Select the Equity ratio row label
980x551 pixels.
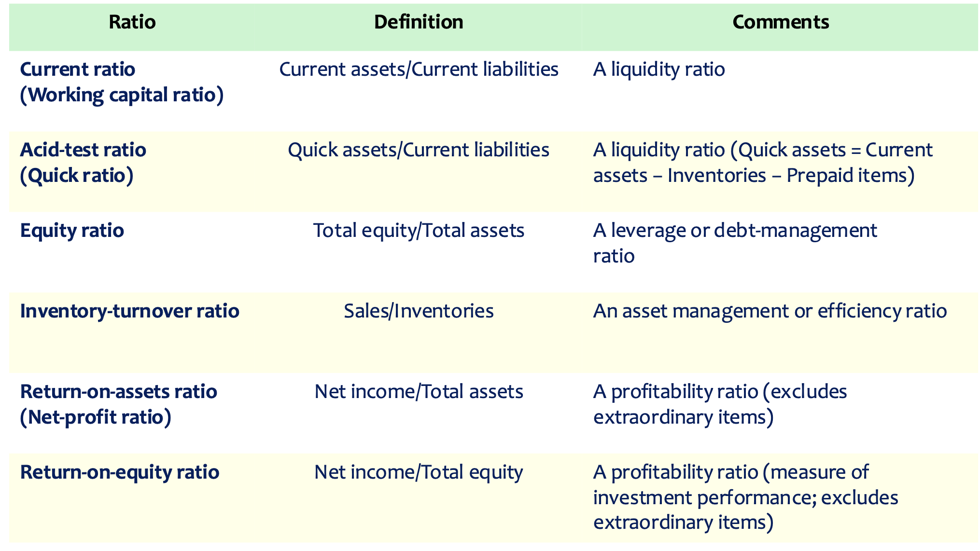tap(72, 231)
